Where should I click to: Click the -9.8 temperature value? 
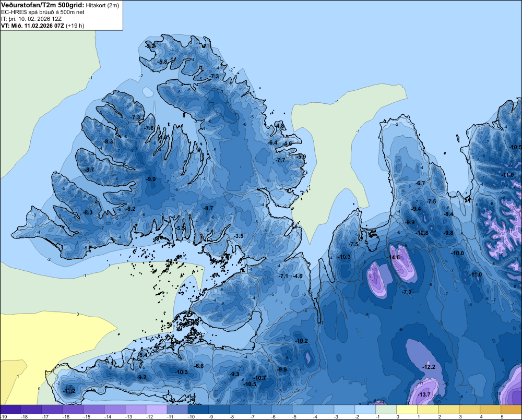click(448, 233)
